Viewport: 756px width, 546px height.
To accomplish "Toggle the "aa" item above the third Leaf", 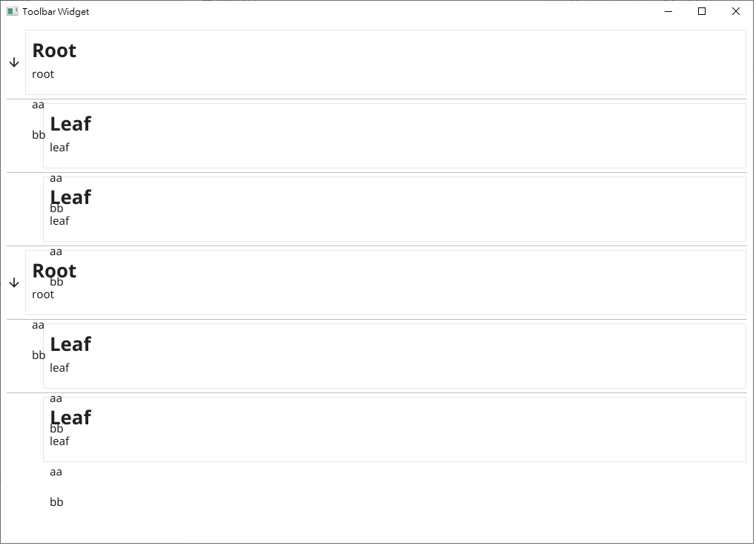I will click(x=37, y=325).
